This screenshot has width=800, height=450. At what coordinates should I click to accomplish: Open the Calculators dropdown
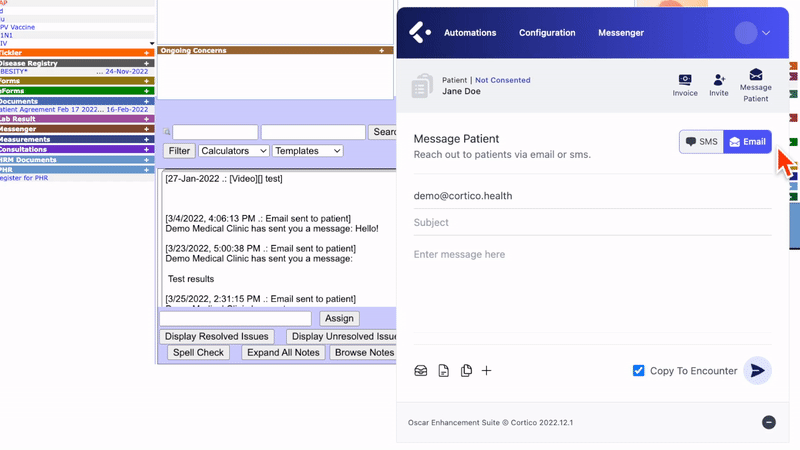pyautogui.click(x=233, y=151)
